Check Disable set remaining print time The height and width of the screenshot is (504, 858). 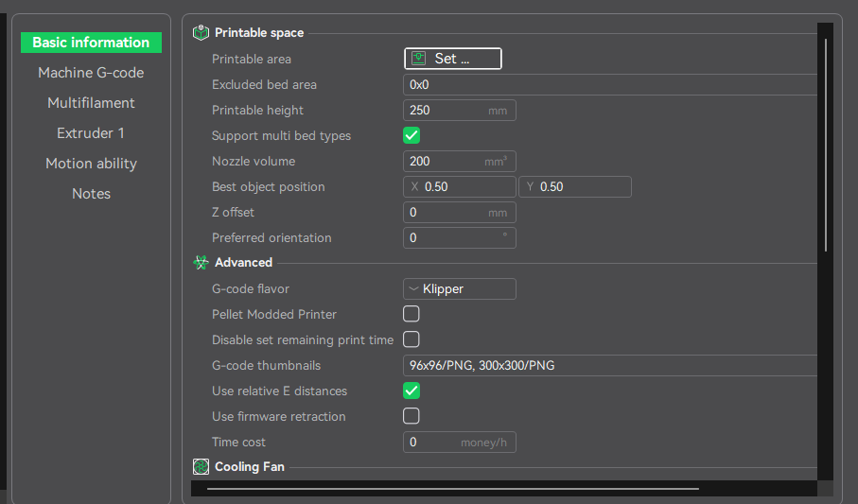pos(411,339)
